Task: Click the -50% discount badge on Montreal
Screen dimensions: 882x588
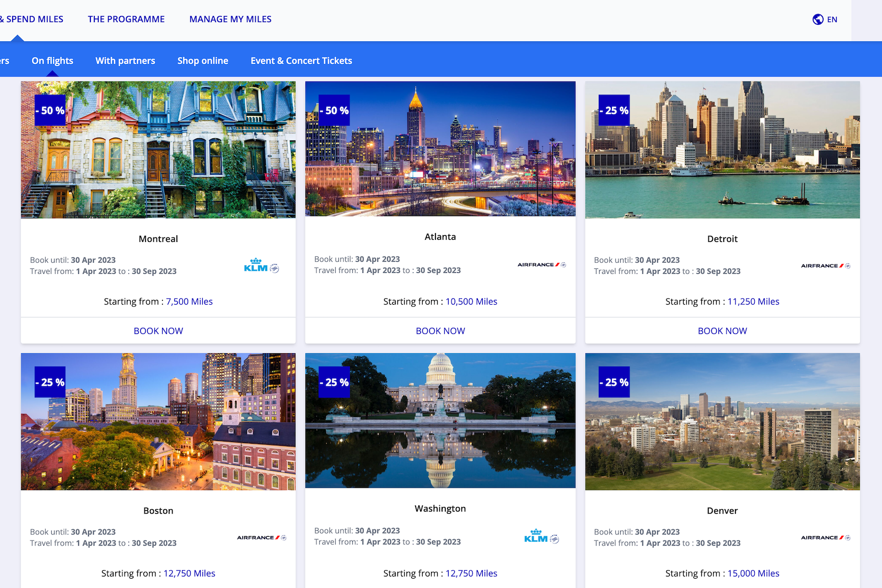Action: click(x=49, y=110)
